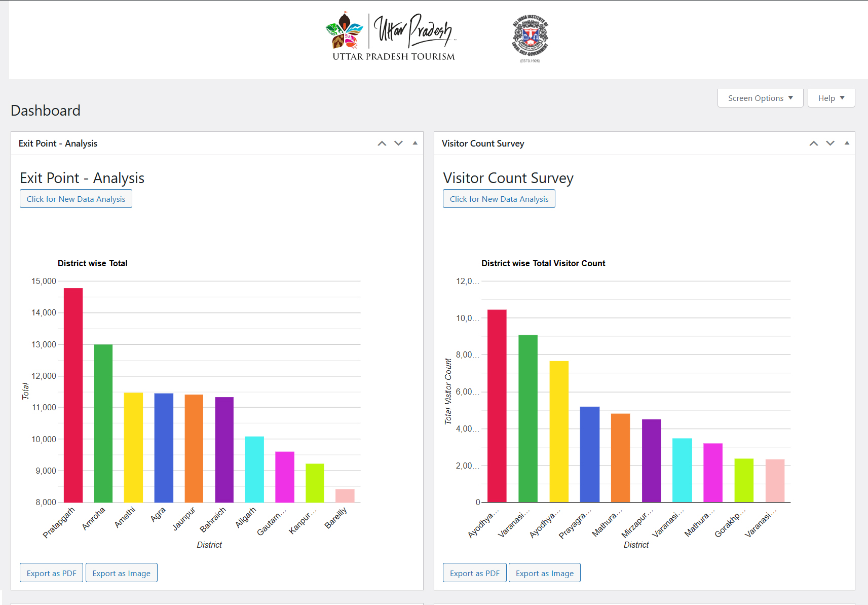Click the All India Institute emblem logo

(530, 38)
